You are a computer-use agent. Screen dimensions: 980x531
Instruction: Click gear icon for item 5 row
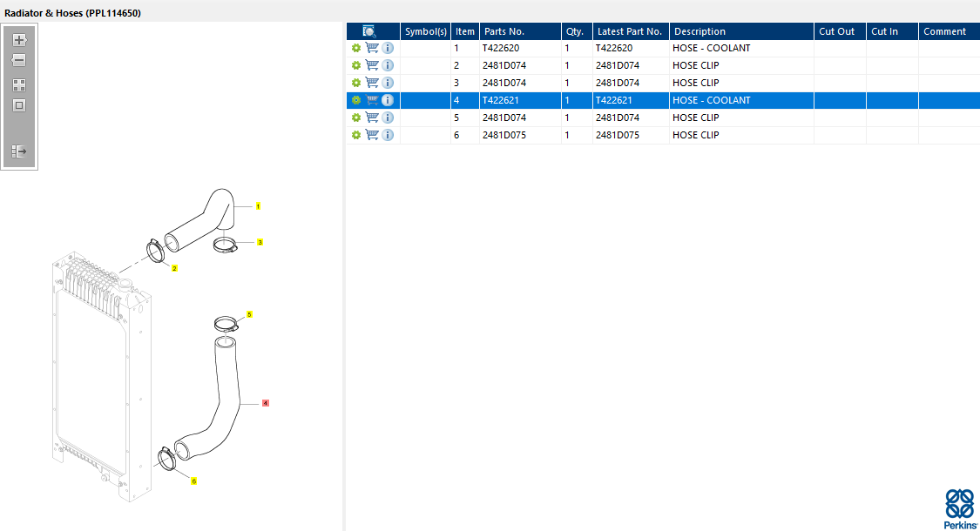356,118
